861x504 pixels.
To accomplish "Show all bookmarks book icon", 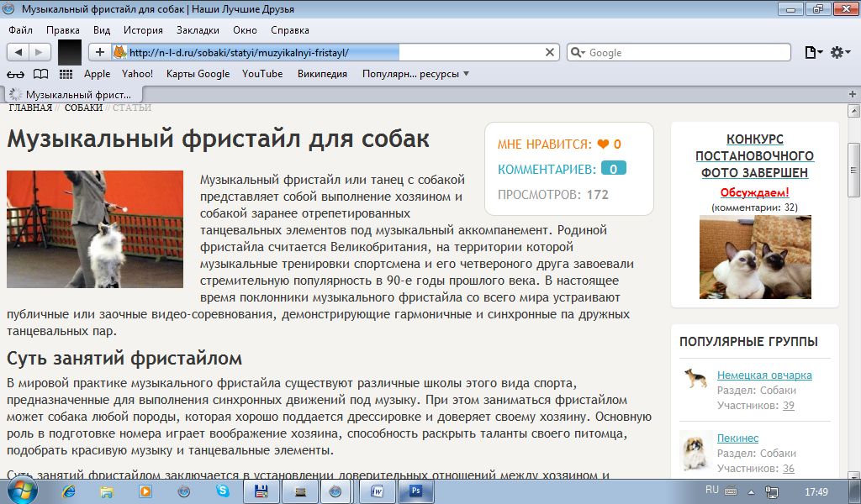I will [40, 74].
